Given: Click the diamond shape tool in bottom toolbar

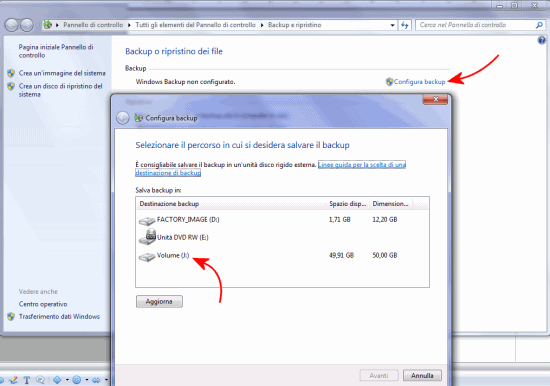Looking at the screenshot, I should pos(57,380).
